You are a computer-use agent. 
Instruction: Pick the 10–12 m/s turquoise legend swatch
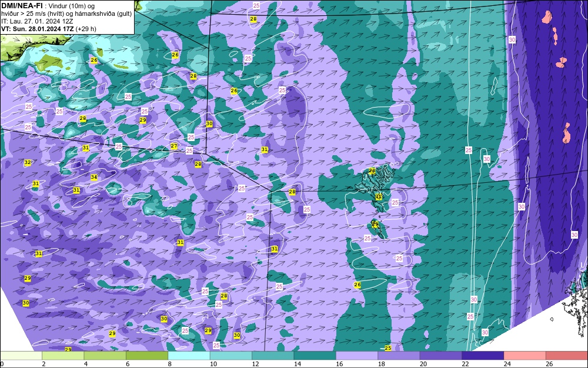[x=231, y=356]
